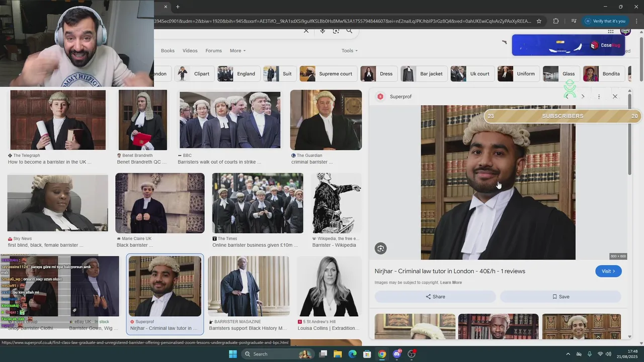Open a new browser tab
Image resolution: width=644 pixels, height=362 pixels.
click(x=178, y=7)
